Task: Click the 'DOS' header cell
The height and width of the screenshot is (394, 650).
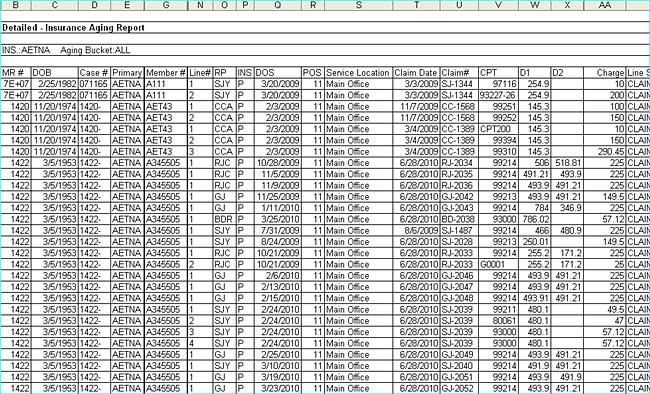Action: coord(277,73)
